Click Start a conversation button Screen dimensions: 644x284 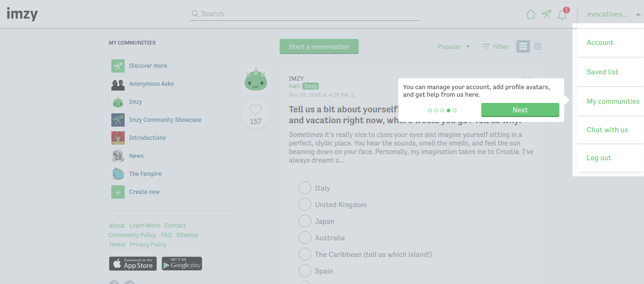click(319, 46)
